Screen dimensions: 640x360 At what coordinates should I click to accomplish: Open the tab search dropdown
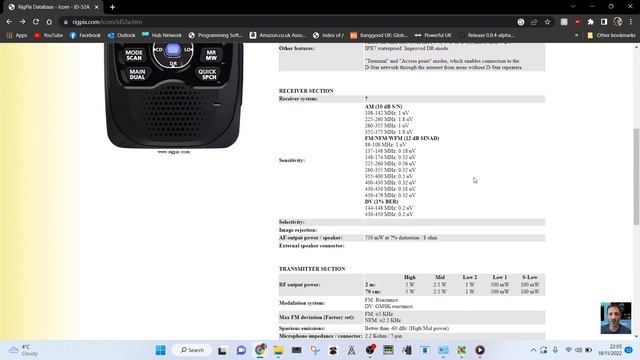tap(573, 7)
